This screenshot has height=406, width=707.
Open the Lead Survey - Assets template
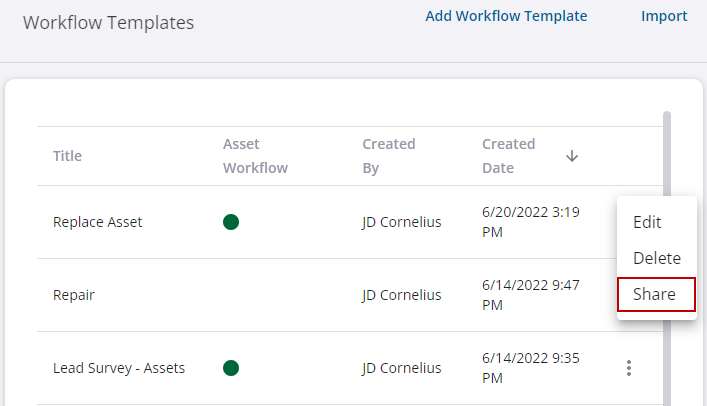point(119,368)
